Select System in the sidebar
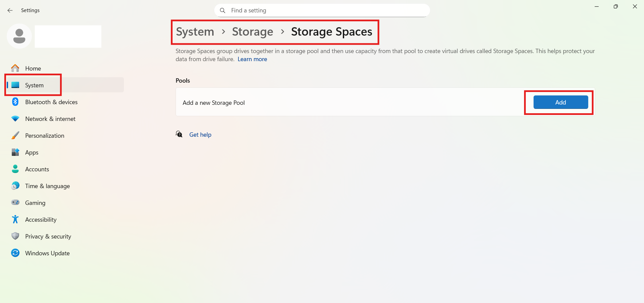This screenshot has width=644, height=303. pyautogui.click(x=34, y=85)
